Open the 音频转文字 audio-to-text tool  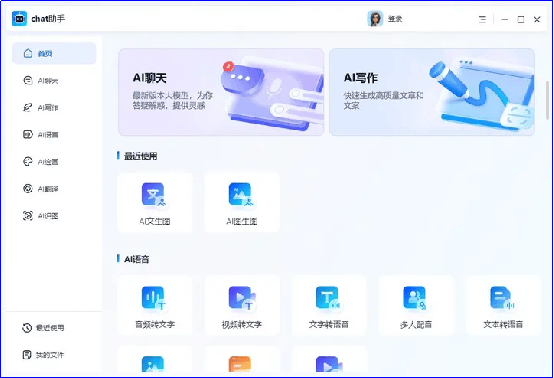[154, 306]
